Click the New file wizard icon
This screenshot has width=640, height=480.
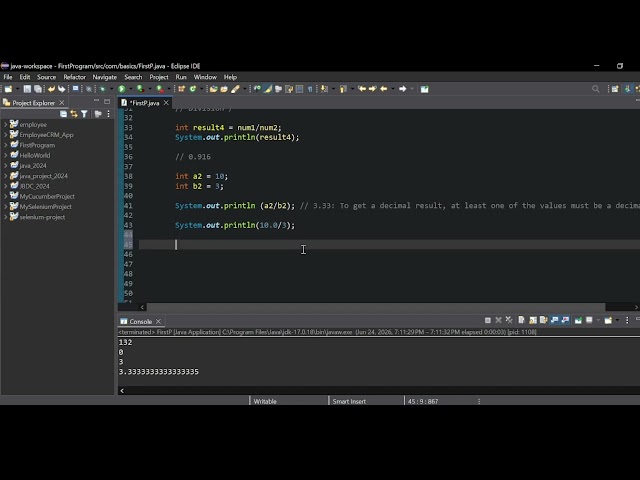[x=8, y=89]
